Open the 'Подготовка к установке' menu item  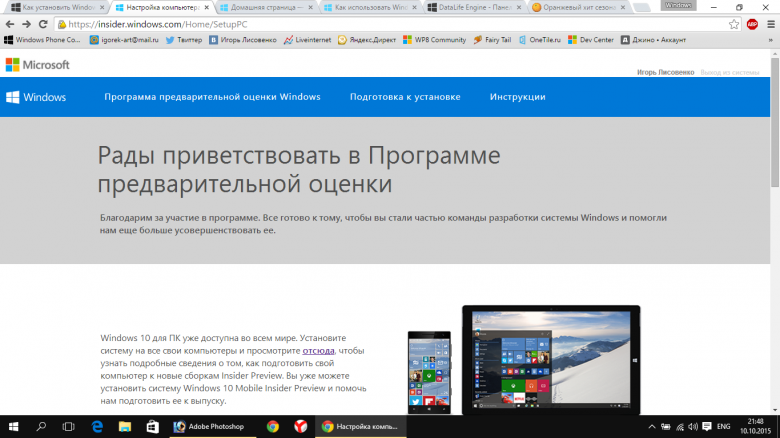tap(405, 97)
